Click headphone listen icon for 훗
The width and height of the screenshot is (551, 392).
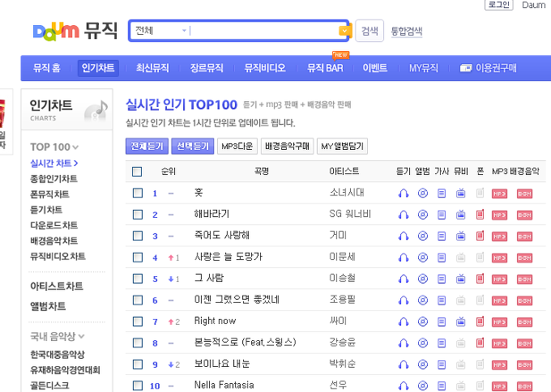point(403,193)
